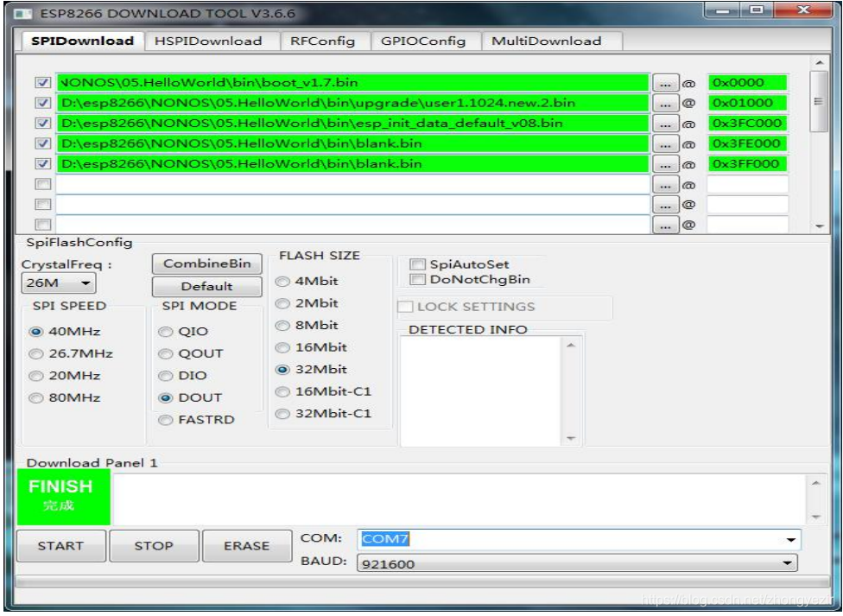Click the START download button
Viewport: 843px width, 616px height.
pos(60,546)
